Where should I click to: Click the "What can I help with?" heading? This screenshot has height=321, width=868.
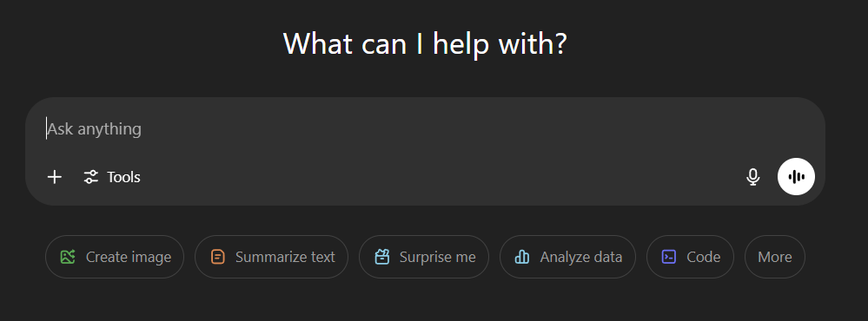425,43
